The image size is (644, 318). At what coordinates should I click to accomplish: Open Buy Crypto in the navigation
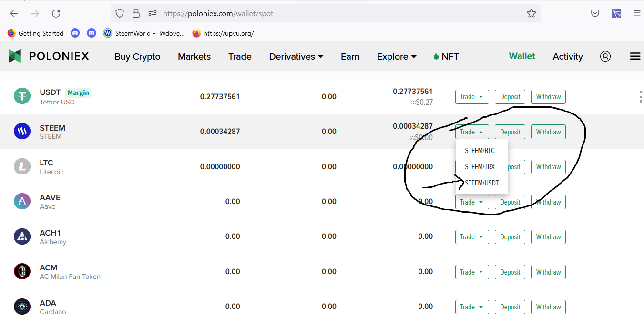point(137,56)
